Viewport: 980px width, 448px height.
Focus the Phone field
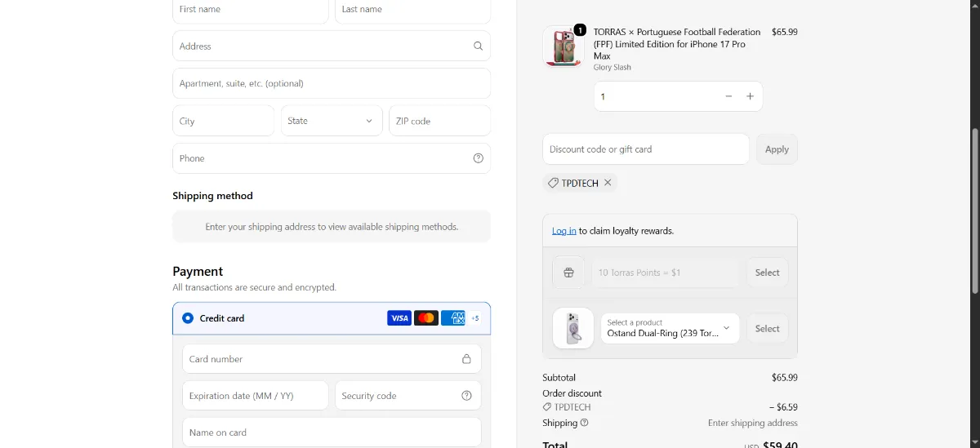coord(332,158)
